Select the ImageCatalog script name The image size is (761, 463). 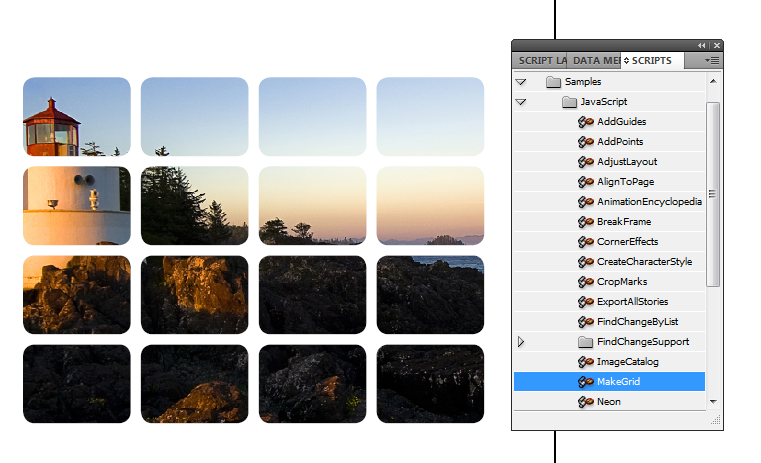pos(628,362)
